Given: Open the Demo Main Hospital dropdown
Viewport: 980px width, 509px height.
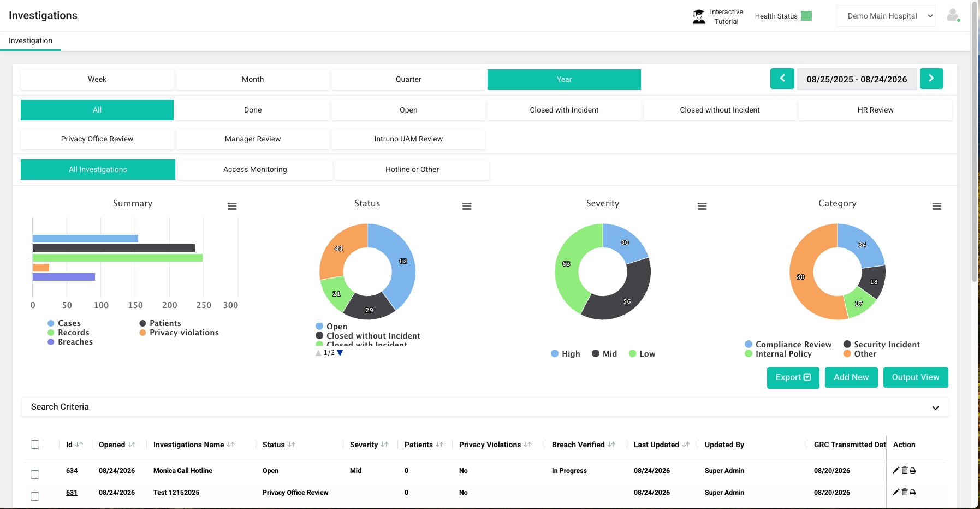Looking at the screenshot, I should [886, 16].
